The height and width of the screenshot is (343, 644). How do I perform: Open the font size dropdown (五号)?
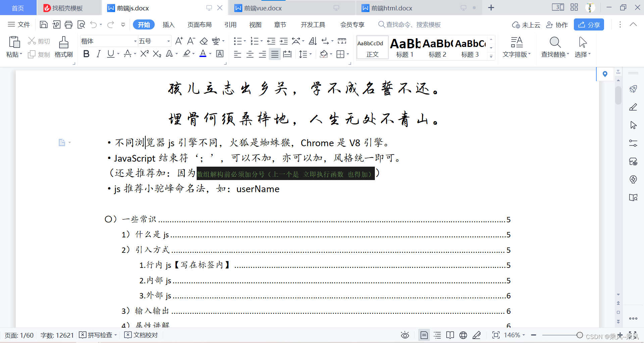(168, 41)
